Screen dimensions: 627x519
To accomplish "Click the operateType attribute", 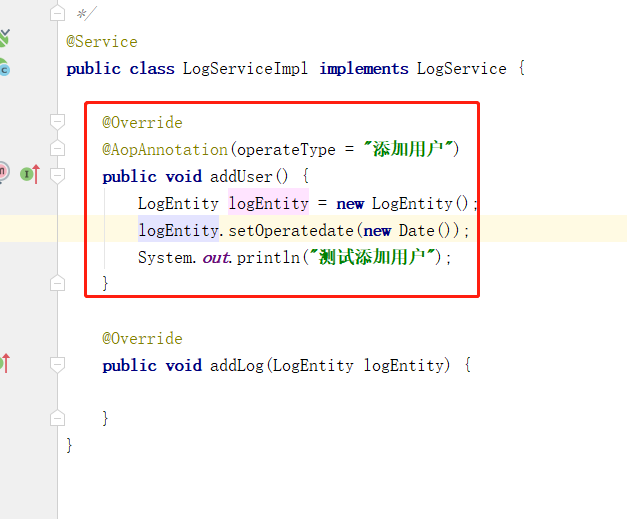I will point(286,150).
